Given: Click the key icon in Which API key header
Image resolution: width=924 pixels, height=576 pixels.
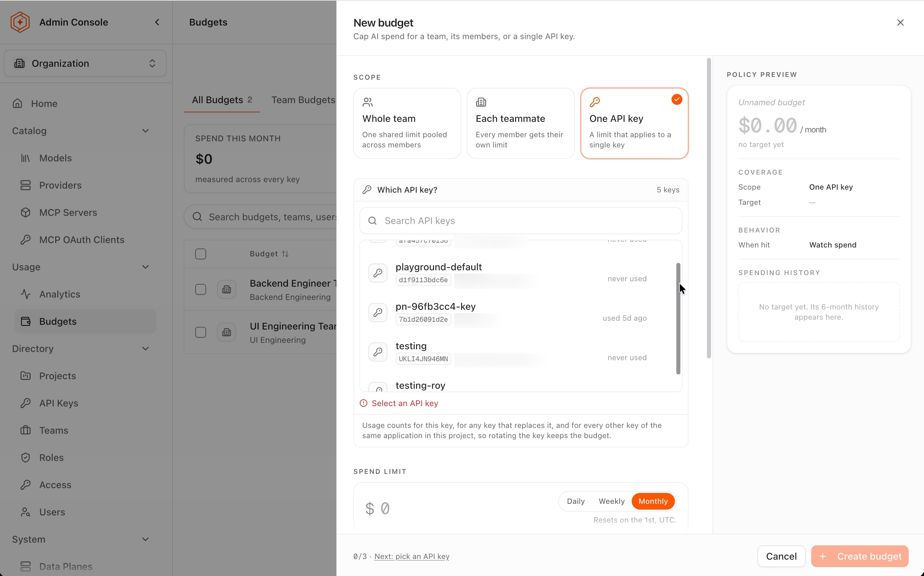Looking at the screenshot, I should tap(367, 190).
